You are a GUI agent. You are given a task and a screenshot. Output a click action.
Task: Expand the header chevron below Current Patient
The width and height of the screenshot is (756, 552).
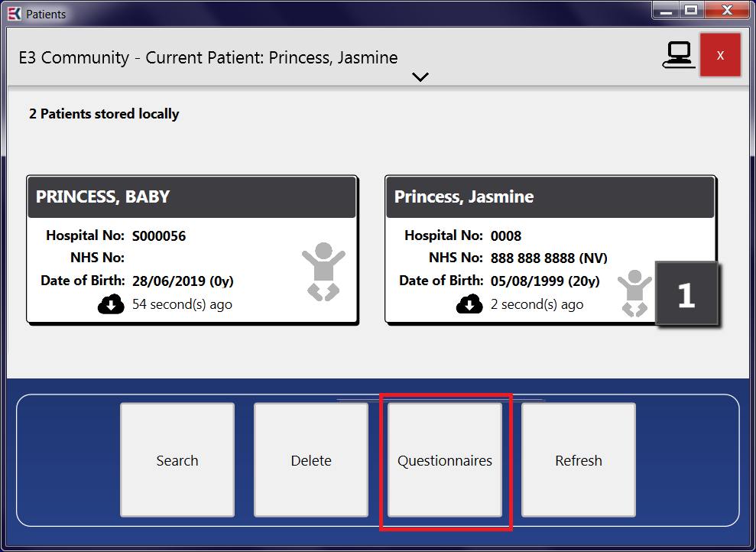click(x=420, y=76)
